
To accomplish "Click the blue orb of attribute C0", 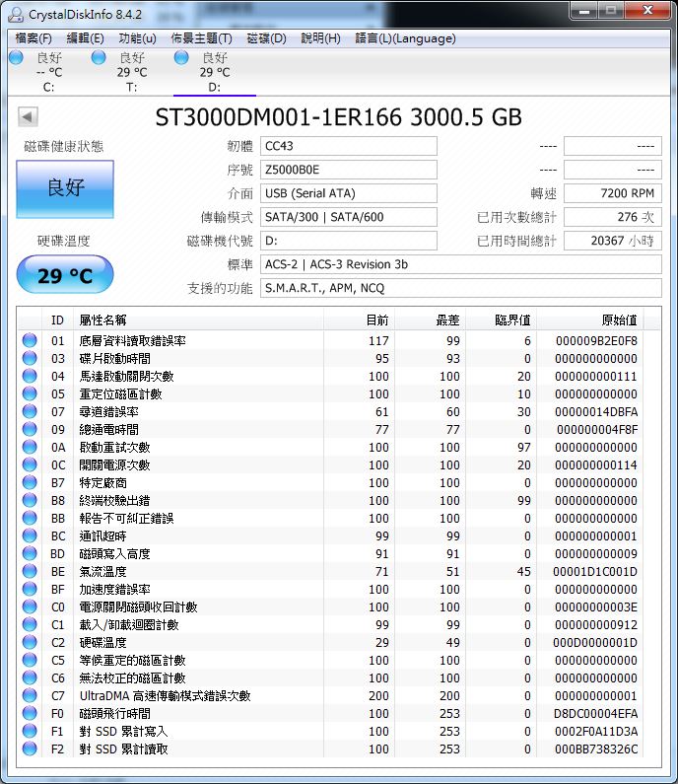I will pos(30,607).
